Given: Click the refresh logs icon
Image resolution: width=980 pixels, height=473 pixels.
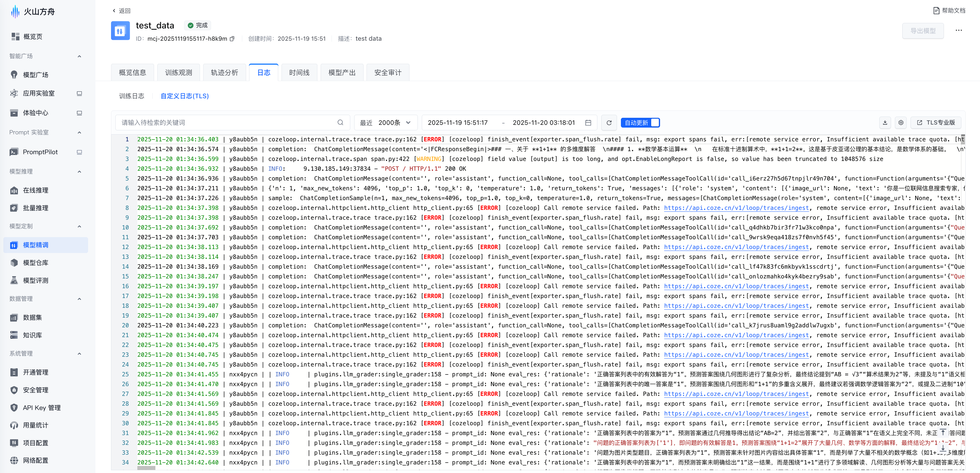Looking at the screenshot, I should tap(609, 122).
